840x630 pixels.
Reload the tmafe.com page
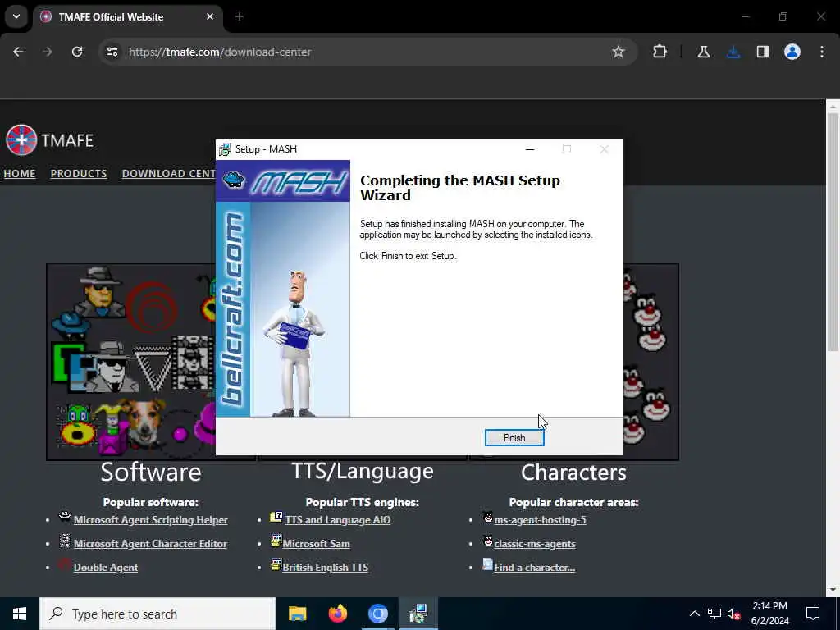(x=77, y=52)
